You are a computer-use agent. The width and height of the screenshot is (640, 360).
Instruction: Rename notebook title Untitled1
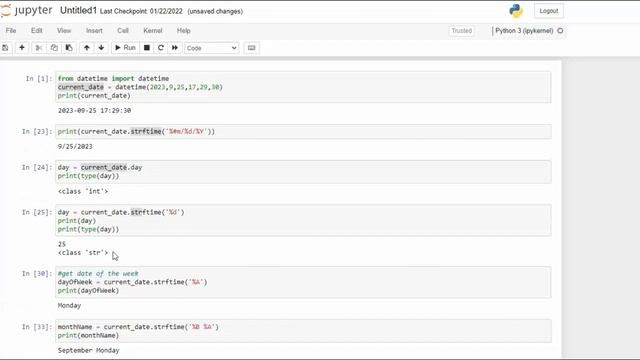pos(78,11)
